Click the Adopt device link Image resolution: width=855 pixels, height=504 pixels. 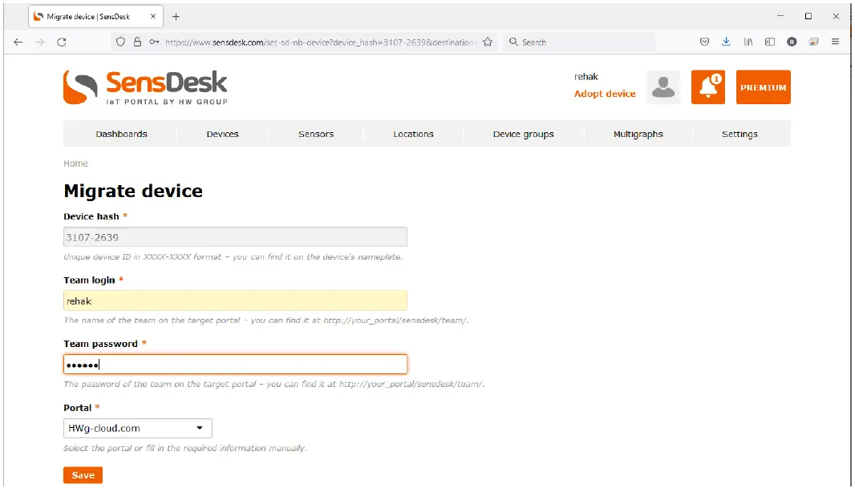605,94
